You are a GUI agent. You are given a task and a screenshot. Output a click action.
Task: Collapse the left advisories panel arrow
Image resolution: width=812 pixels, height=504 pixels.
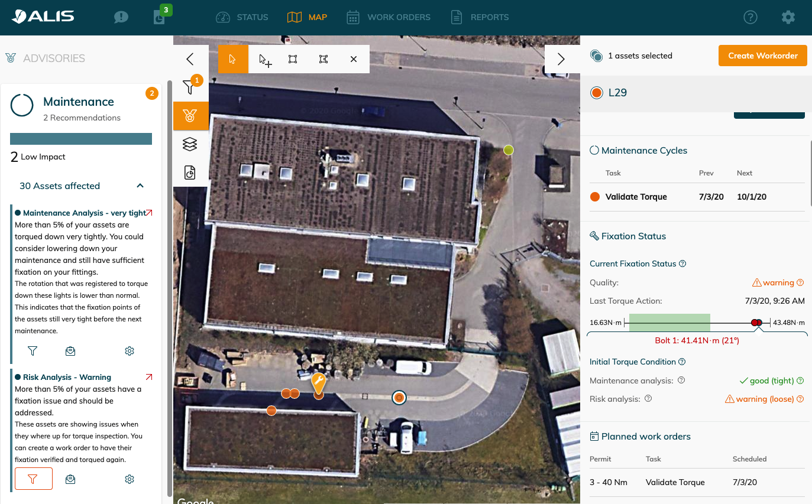190,59
